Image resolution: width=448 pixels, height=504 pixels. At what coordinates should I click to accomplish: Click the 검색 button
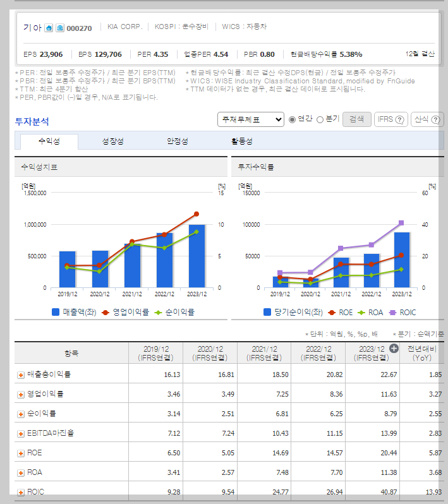click(356, 119)
